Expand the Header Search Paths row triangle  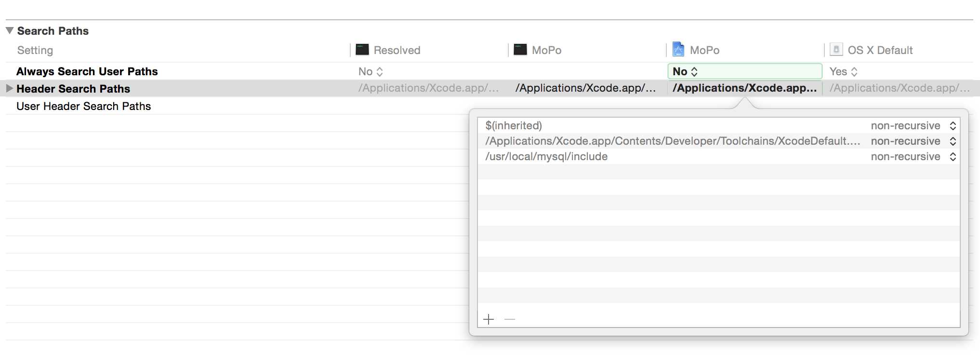click(x=9, y=88)
